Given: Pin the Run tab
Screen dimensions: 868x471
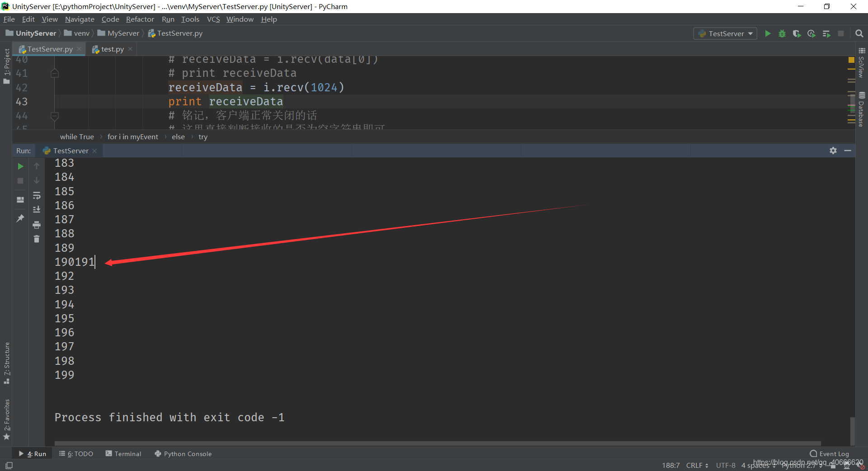Looking at the screenshot, I should (x=20, y=218).
